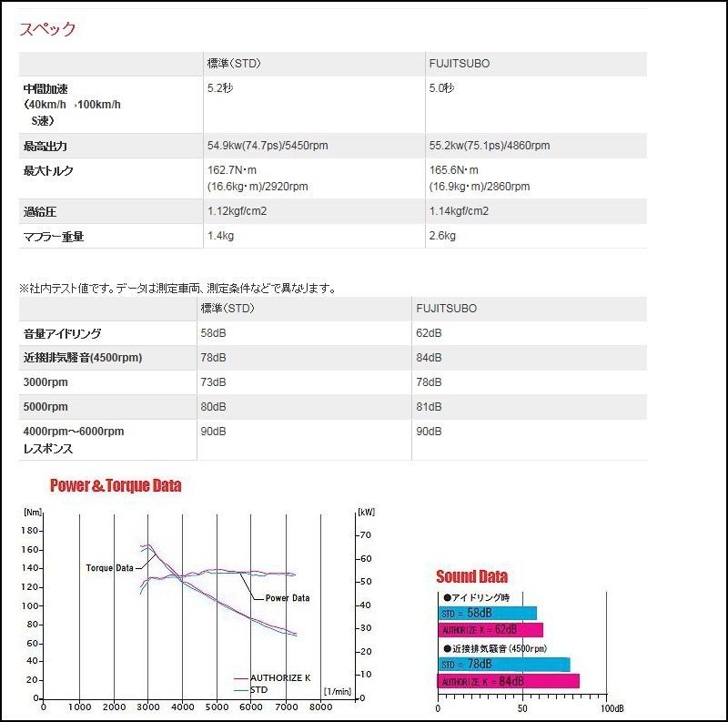Click the Power & Torque Data title
The image size is (728, 722).
pyautogui.click(x=116, y=485)
